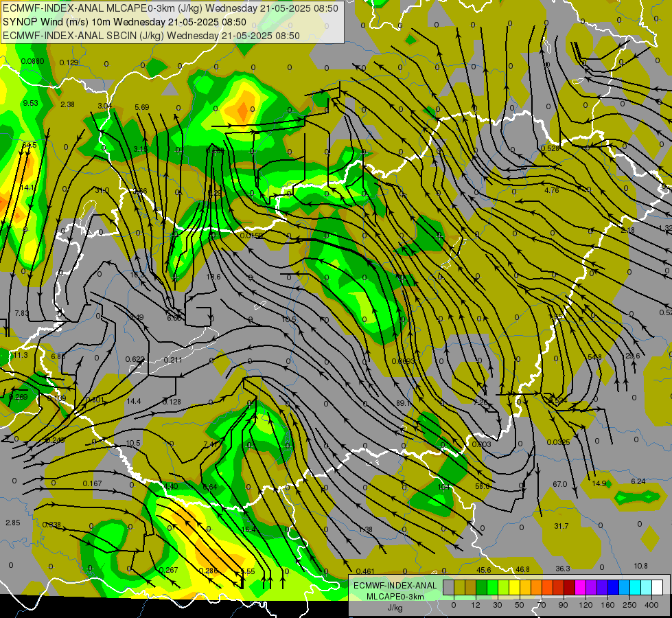Viewport: 672px width, 618px height.
Task: Click the 2.18 value on the map
Action: 628,230
